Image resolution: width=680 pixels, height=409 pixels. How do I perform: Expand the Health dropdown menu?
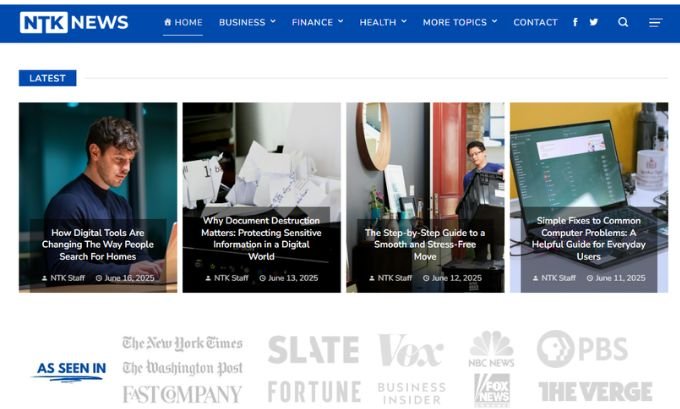[x=383, y=22]
